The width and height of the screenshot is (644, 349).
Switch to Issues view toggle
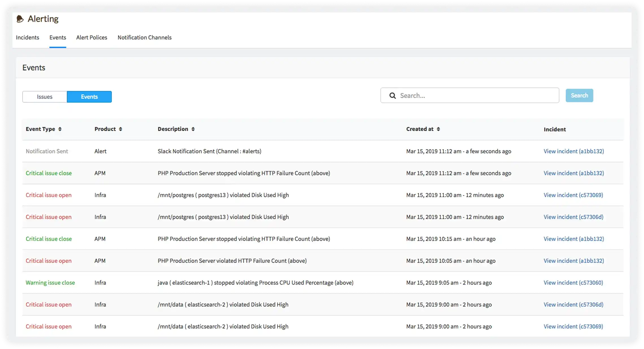(45, 97)
